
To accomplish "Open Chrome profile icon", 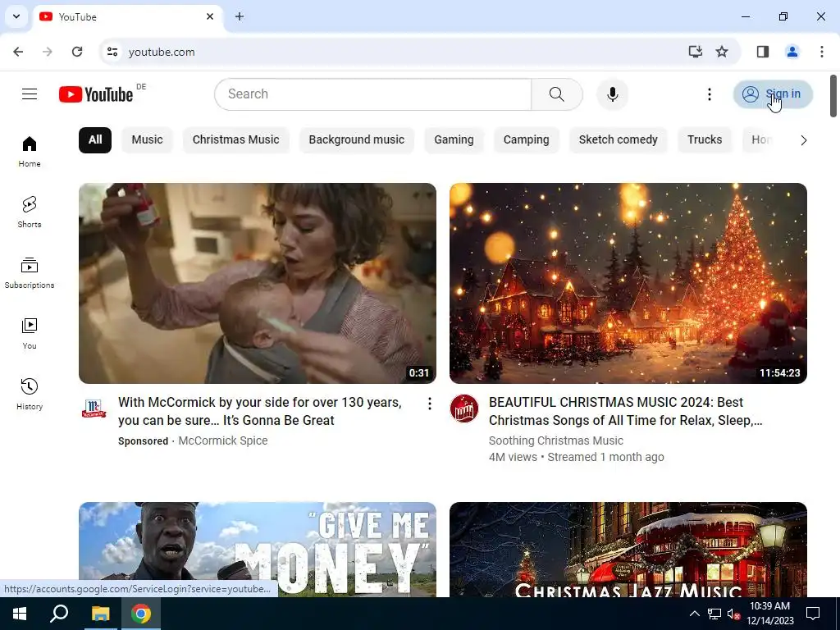I will tap(792, 52).
